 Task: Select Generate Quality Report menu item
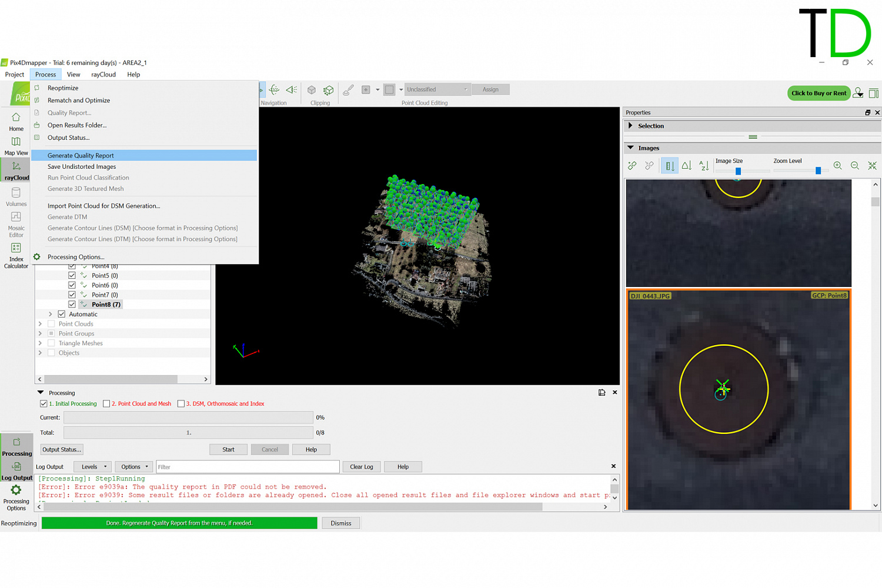81,156
